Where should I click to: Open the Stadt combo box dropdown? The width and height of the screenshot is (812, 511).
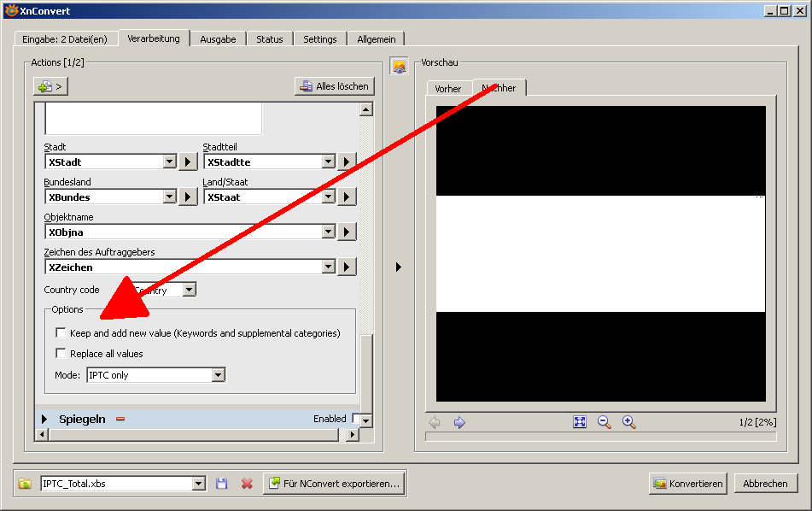click(x=170, y=162)
